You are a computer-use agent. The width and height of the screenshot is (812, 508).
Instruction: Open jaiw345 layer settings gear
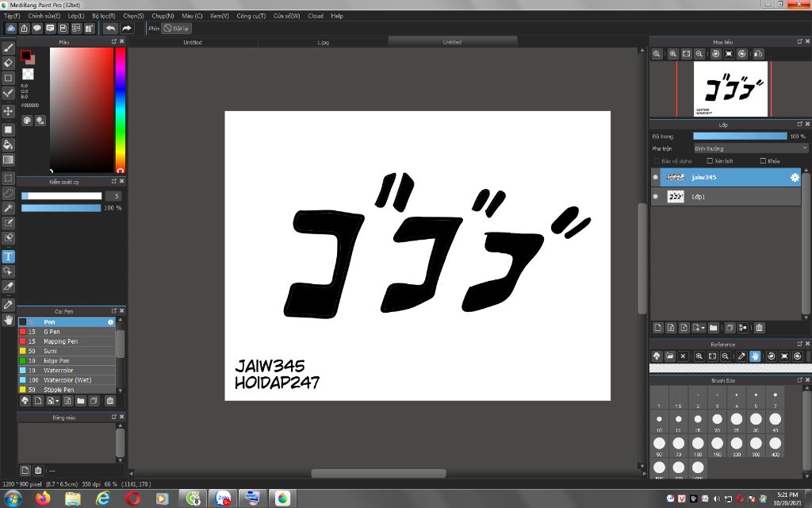pyautogui.click(x=795, y=177)
